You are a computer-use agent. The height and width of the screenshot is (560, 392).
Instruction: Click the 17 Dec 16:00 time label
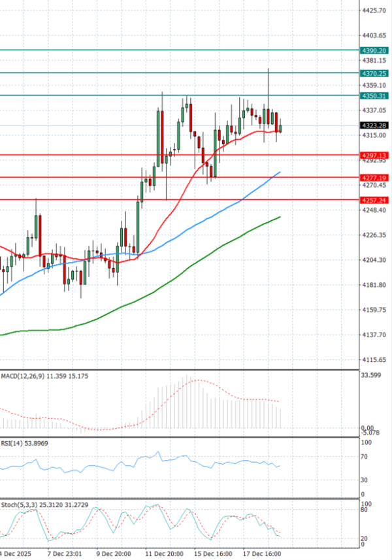point(261,553)
